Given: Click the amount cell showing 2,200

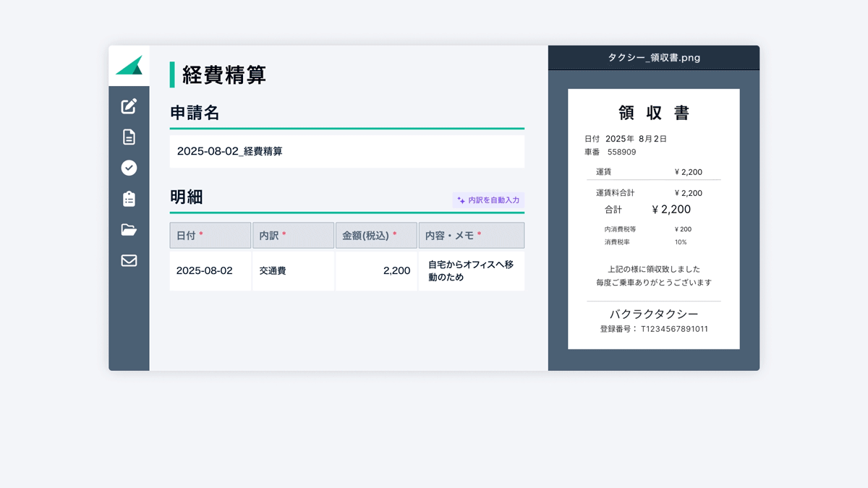Looking at the screenshot, I should [x=376, y=271].
